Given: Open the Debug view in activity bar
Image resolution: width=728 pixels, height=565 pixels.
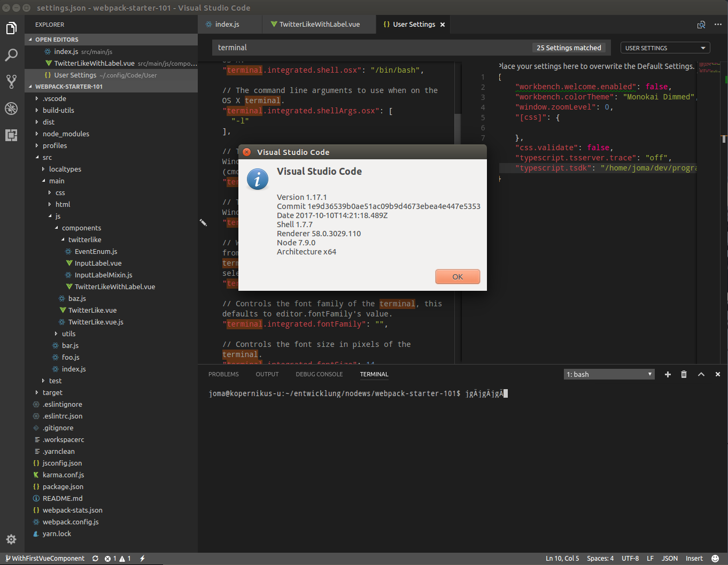Looking at the screenshot, I should [x=11, y=109].
